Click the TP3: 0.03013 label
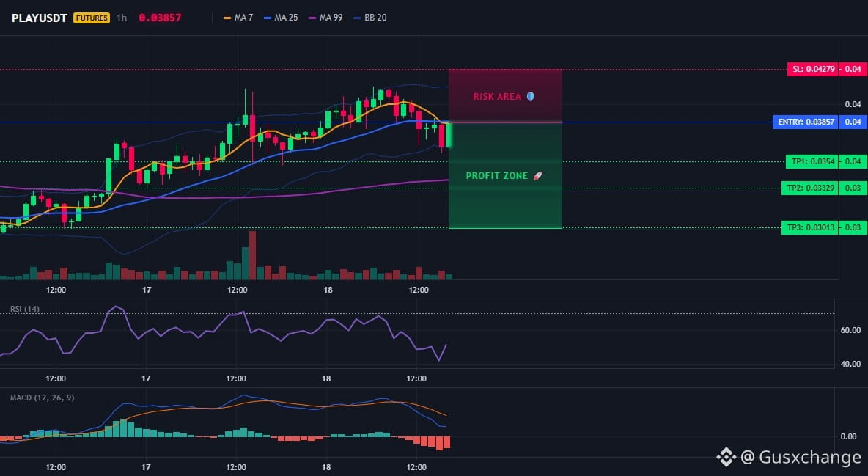Viewport: 868px width, 476px height. point(810,227)
